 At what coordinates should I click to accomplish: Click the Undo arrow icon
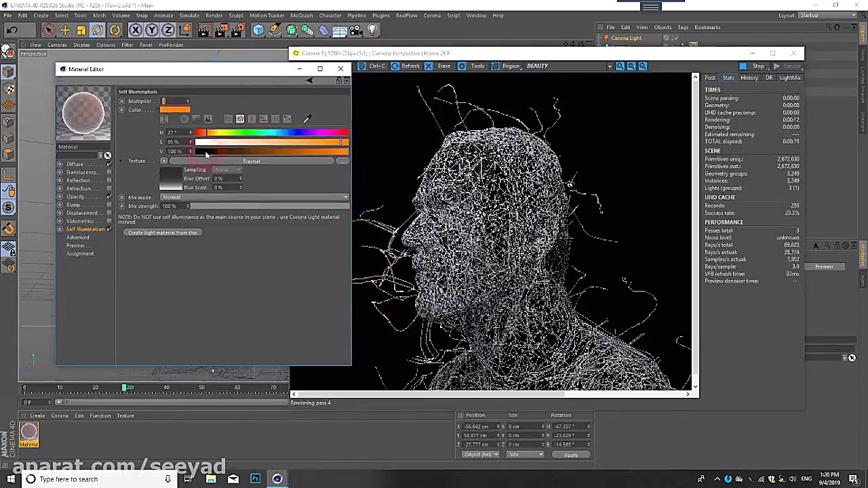(x=12, y=30)
